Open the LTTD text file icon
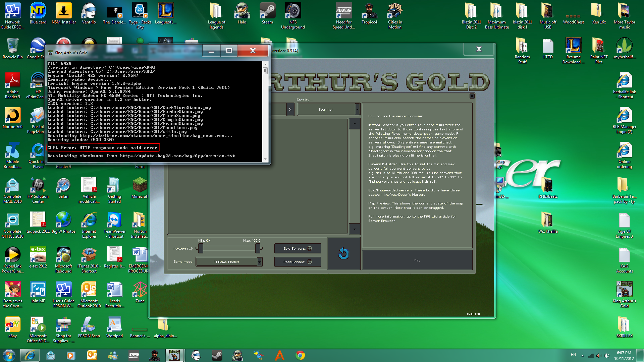Viewport: 644px width, 362px height. tap(548, 48)
